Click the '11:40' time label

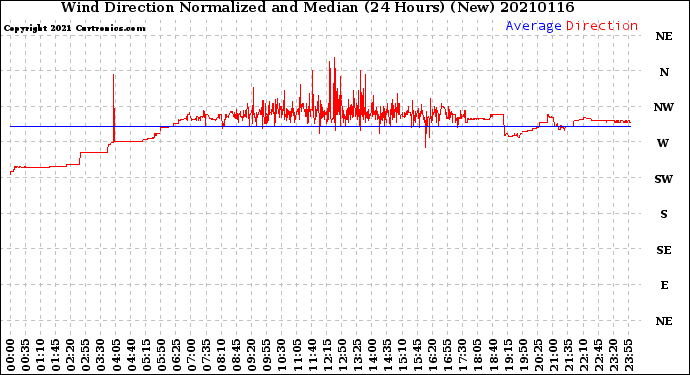pos(312,355)
